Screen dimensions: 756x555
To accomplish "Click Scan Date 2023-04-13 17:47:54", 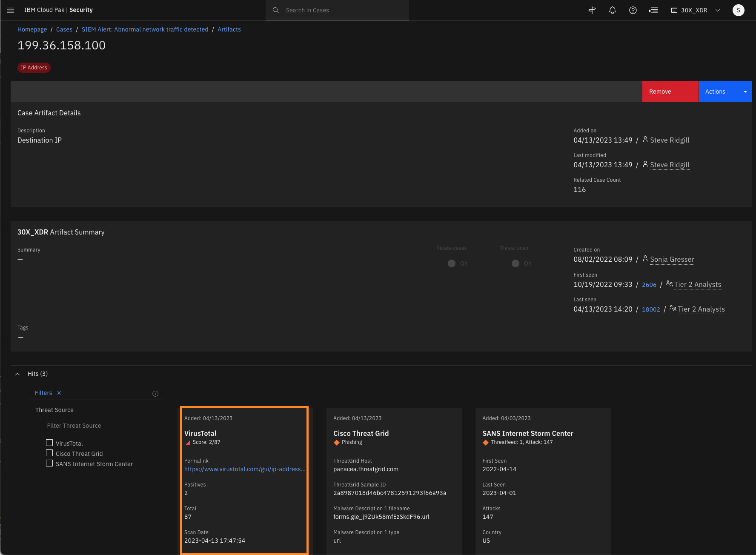I will 215,541.
